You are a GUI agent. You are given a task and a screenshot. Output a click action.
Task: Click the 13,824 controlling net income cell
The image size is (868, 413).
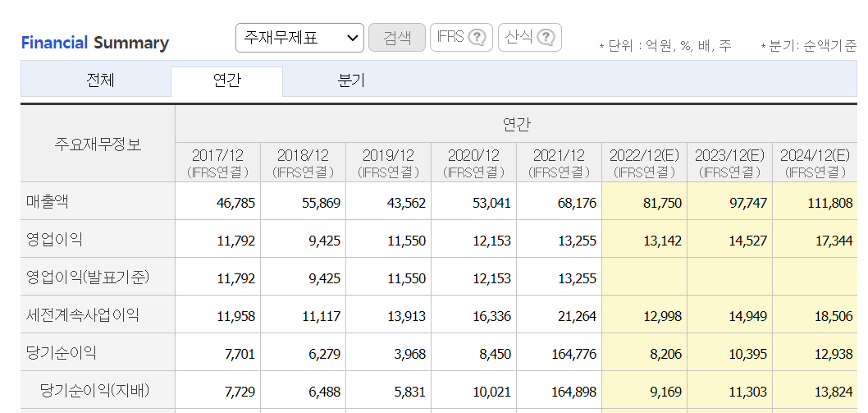815,390
